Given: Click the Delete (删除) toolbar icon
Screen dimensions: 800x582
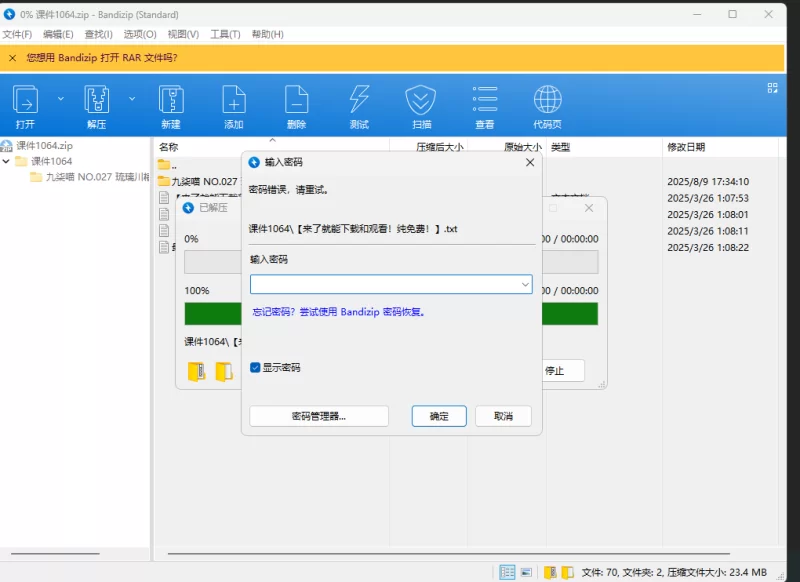Looking at the screenshot, I should pyautogui.click(x=296, y=106).
